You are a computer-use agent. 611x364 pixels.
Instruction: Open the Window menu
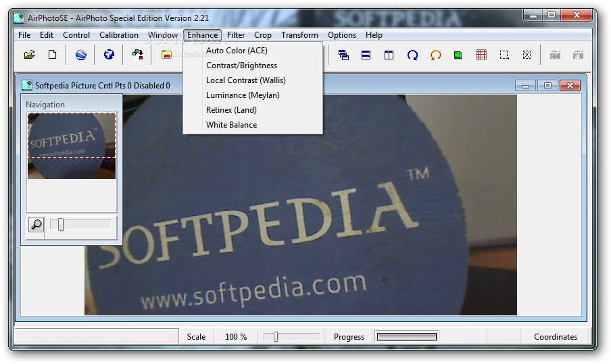pyautogui.click(x=163, y=35)
